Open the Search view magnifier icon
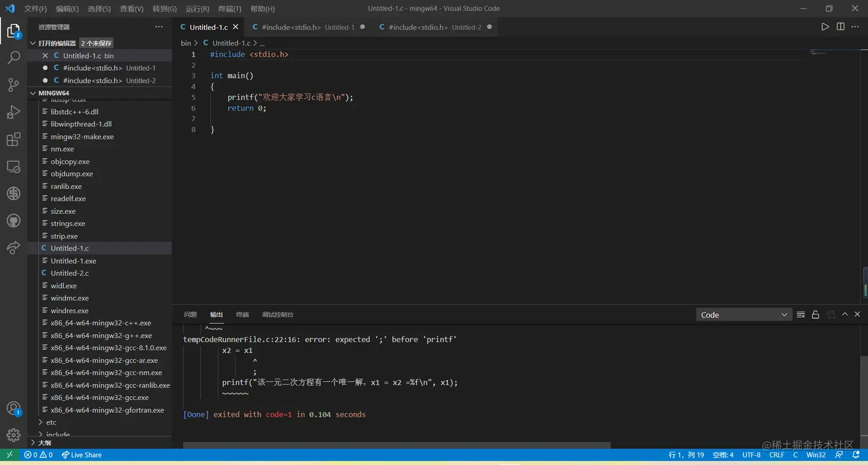Viewport: 868px width, 465px height. [13, 57]
